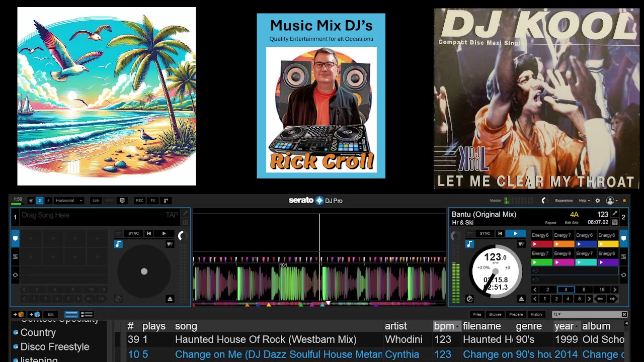Switch to simple list library view

(x=71, y=314)
